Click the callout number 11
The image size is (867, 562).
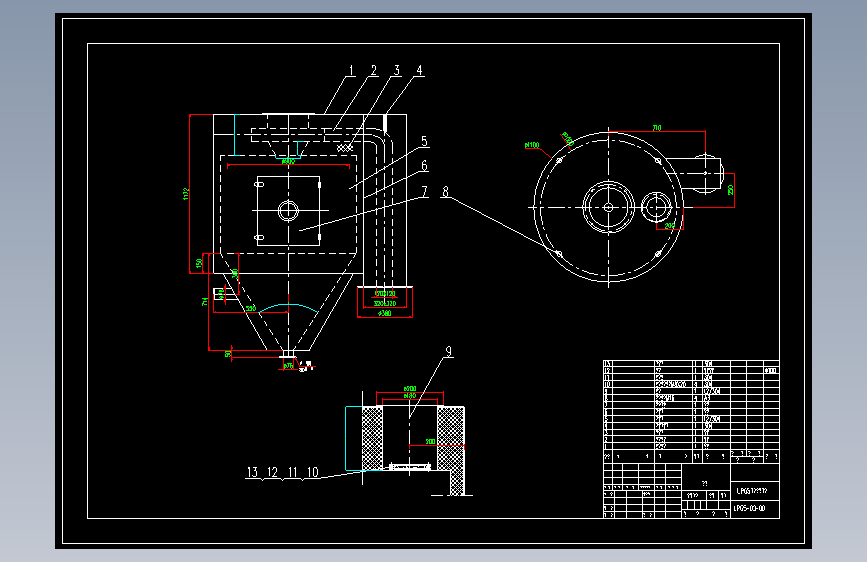point(293,472)
